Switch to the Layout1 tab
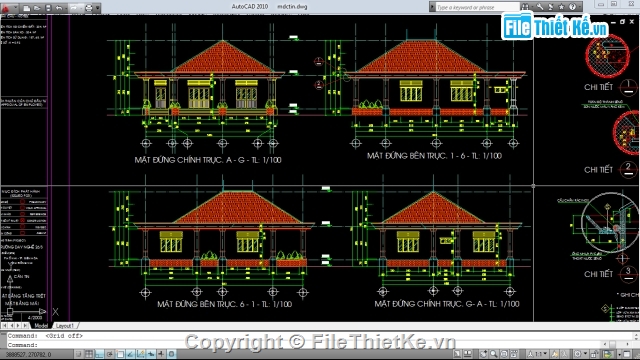This screenshot has width=640, height=360. [x=64, y=326]
